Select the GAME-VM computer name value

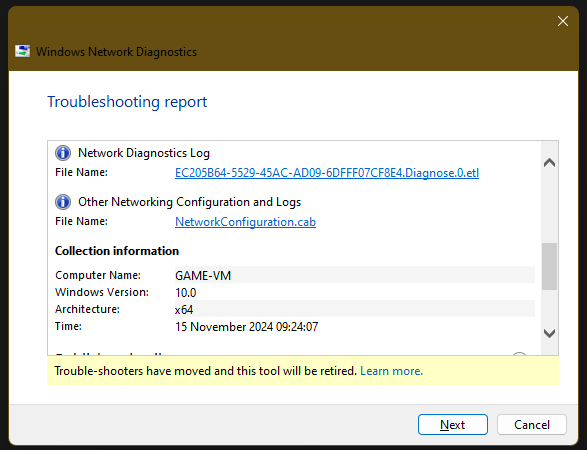[203, 276]
